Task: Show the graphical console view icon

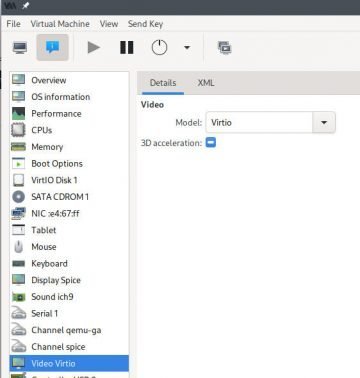Action: [20, 48]
